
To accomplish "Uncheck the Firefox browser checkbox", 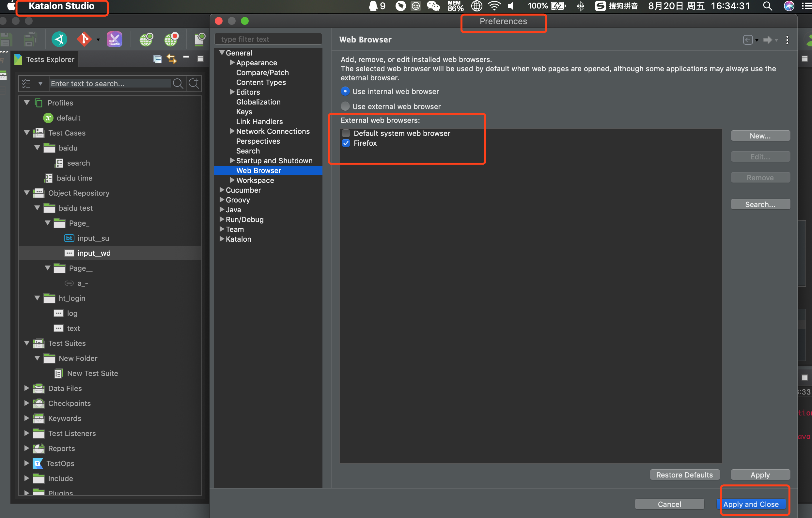I will pos(346,143).
